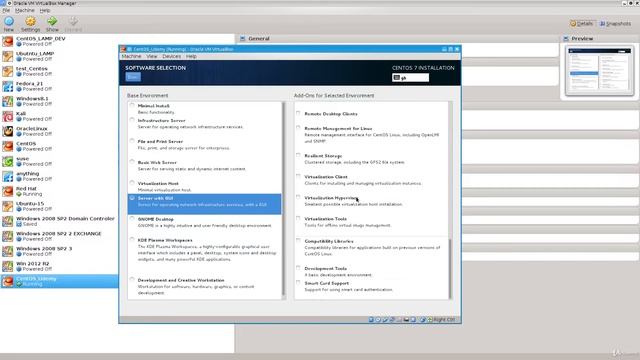The image size is (640, 360).
Task: Select Virtualization Host base environment
Action: tap(132, 183)
